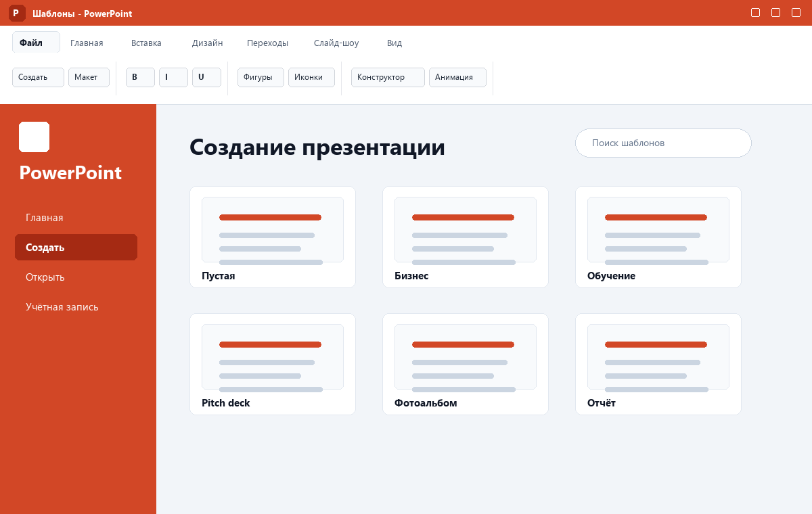Click the Pitch deck template label
This screenshot has height=514, width=812.
point(226,403)
